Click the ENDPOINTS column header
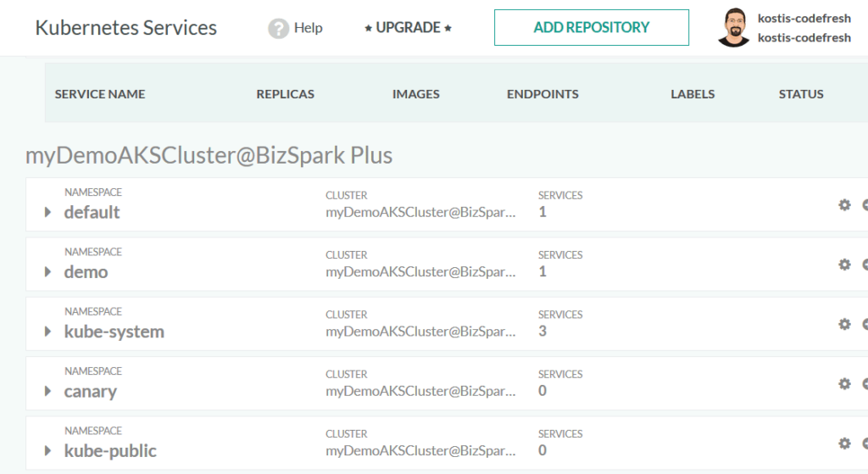Image resolution: width=868 pixels, height=474 pixels. pos(542,94)
